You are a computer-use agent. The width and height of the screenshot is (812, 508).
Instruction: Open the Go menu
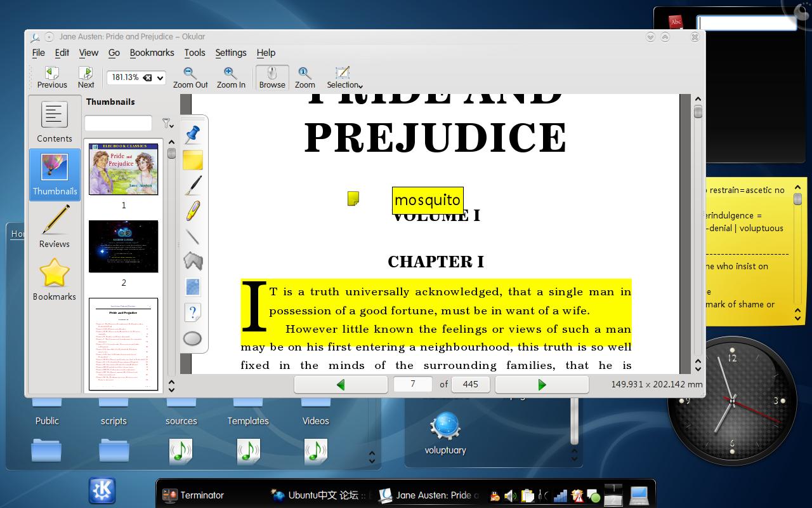pos(114,53)
